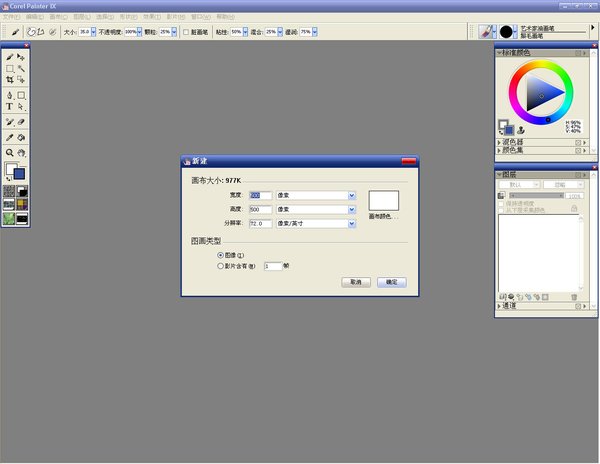This screenshot has height=464, width=600.
Task: Toggle the 保持透明度 checkbox in layers panel
Action: (x=501, y=204)
